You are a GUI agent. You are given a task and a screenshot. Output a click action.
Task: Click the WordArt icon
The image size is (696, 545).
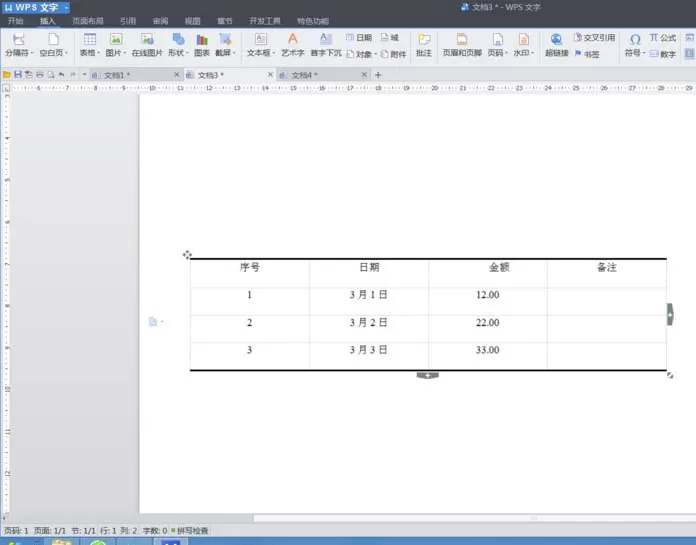coord(293,45)
